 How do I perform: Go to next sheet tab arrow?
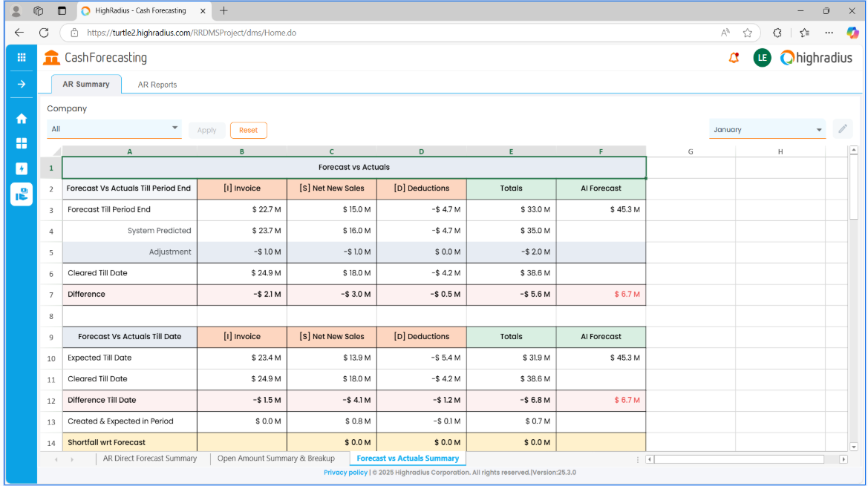pos(72,459)
